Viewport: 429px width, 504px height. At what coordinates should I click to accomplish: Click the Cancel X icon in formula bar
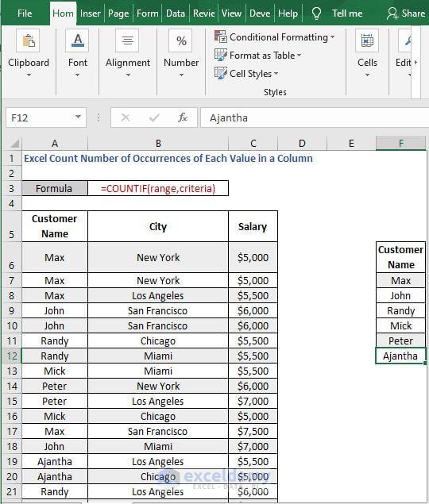[x=126, y=117]
